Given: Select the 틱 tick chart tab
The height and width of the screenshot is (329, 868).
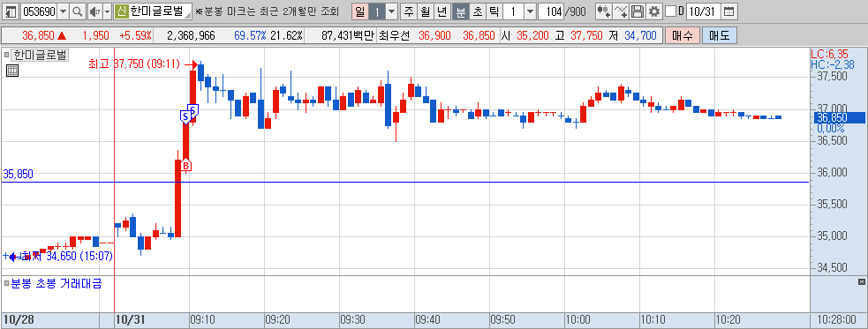Looking at the screenshot, I should pos(494,11).
